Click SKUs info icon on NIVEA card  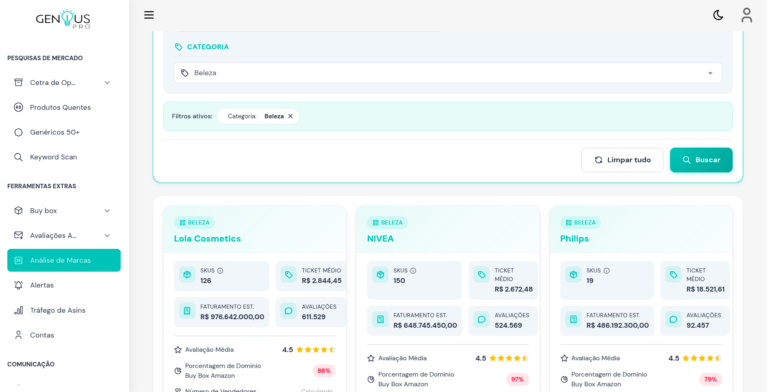click(x=413, y=270)
